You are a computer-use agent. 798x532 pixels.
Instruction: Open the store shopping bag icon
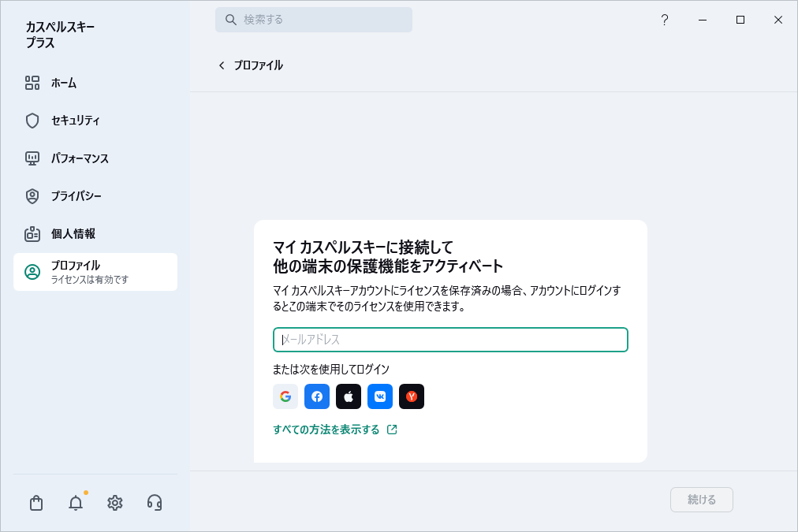pos(35,502)
